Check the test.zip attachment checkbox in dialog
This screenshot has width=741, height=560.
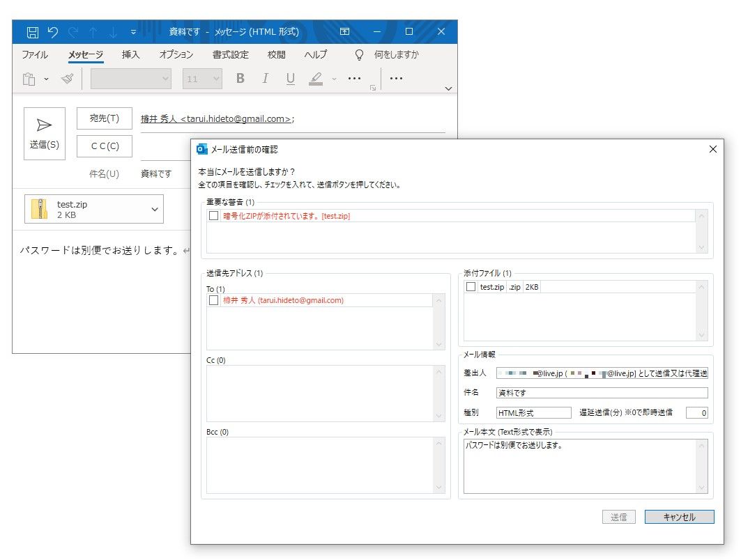coord(471,286)
